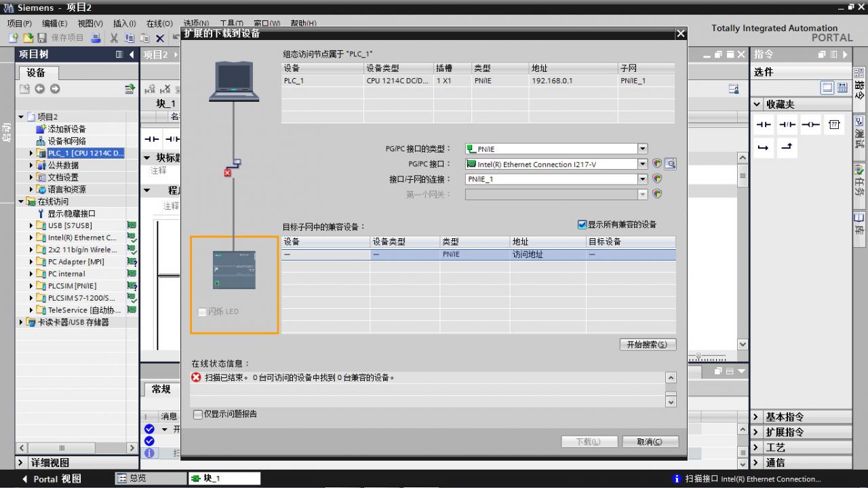Close the 扩展的下载到设备 dialog
The width and height of the screenshot is (868, 488).
681,33
